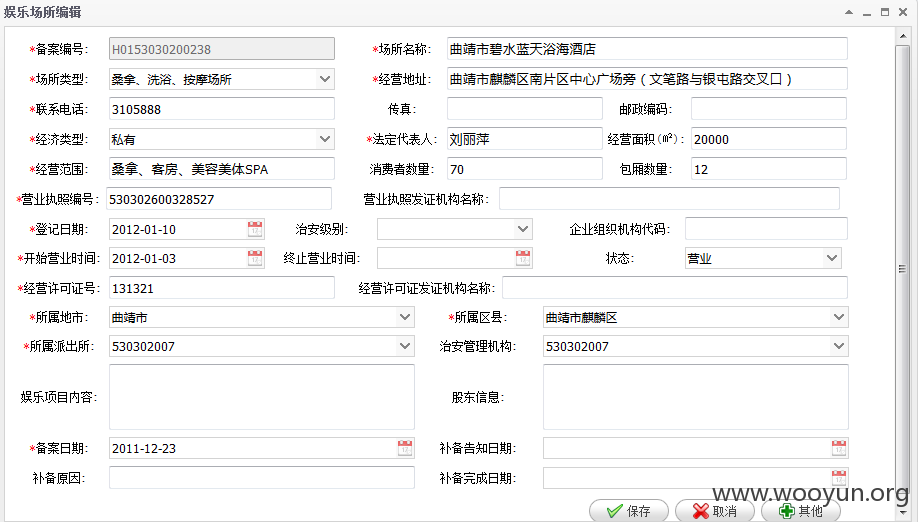918x522 pixels.
Task: Expand the 状态 dropdown showing 营业
Action: (x=832, y=258)
